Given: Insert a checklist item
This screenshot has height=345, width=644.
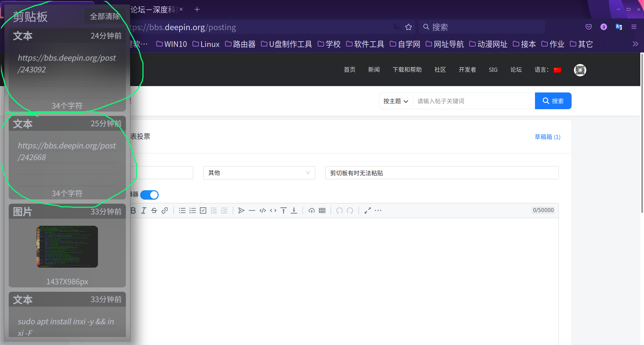Looking at the screenshot, I should point(203,210).
